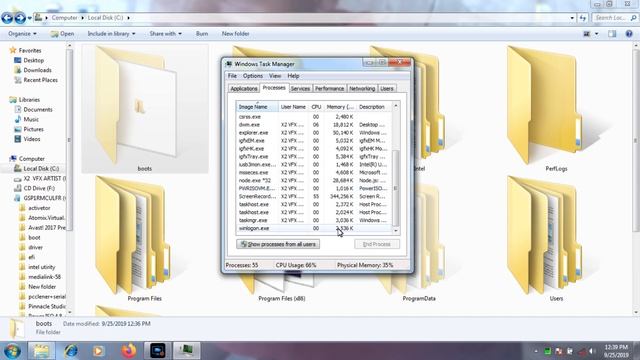640x360 pixels.
Task: Open the address bar history dropdown
Action: tap(572, 18)
